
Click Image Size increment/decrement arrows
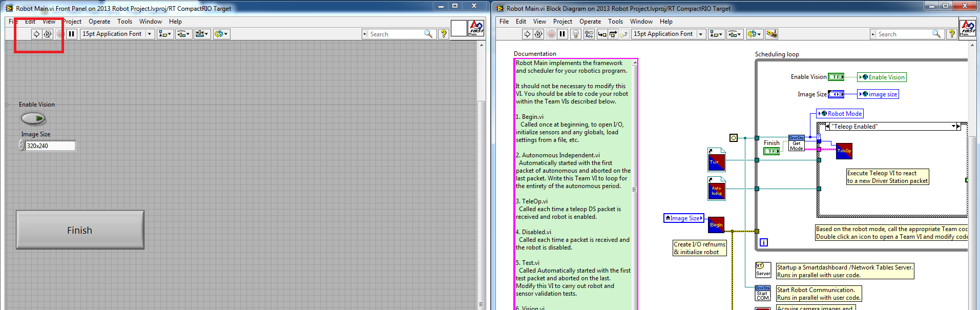(x=22, y=146)
